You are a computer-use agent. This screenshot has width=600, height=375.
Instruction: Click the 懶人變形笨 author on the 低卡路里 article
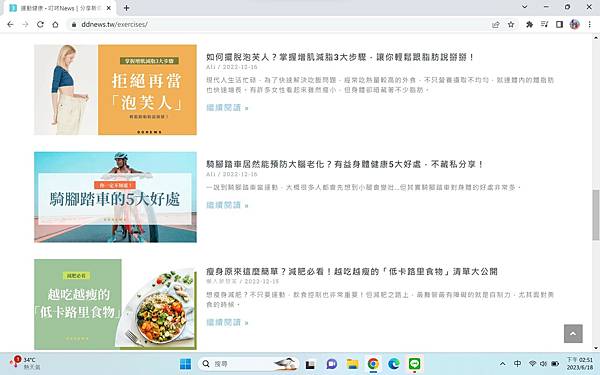point(222,282)
